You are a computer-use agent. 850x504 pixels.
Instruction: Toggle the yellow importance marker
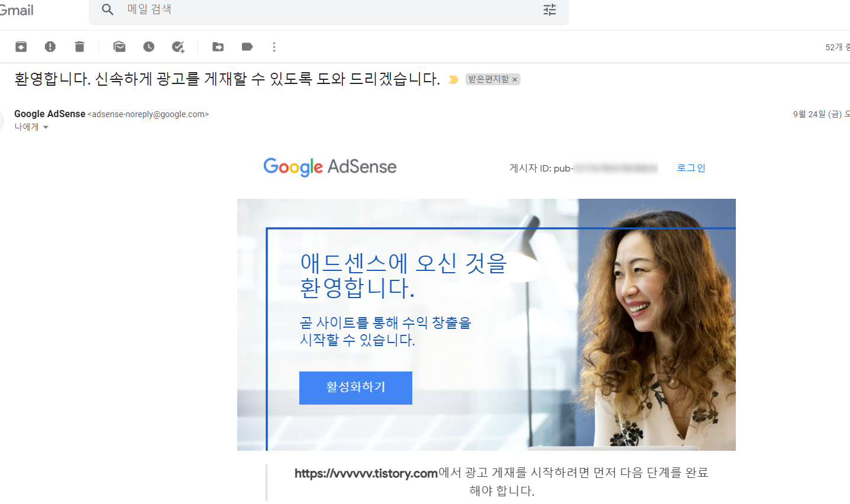pyautogui.click(x=454, y=79)
